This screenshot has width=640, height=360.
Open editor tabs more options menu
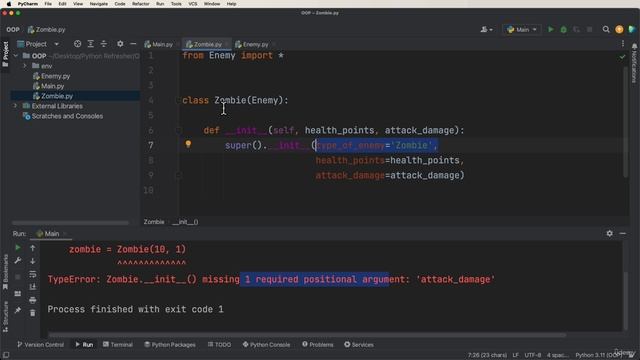tap(623, 44)
